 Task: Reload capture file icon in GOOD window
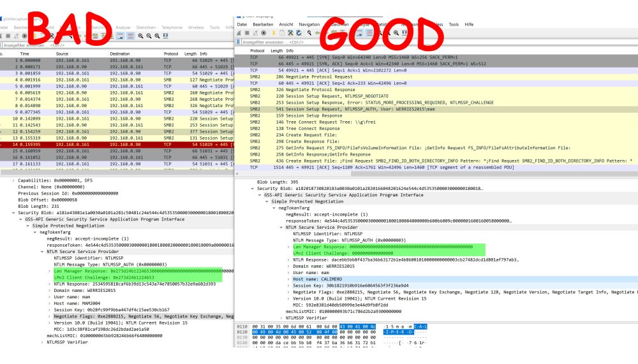click(299, 33)
